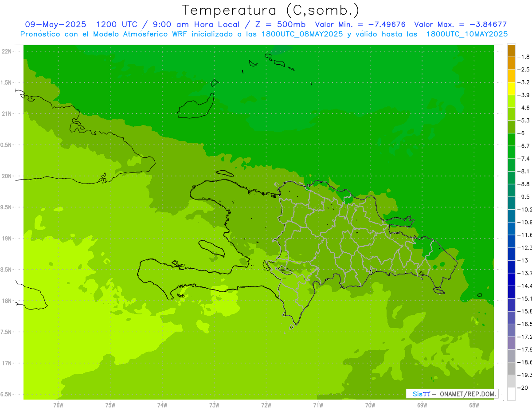Click the 'Temperatura (C,somb.)' chart title
The image size is (532, 411).
click(x=271, y=10)
